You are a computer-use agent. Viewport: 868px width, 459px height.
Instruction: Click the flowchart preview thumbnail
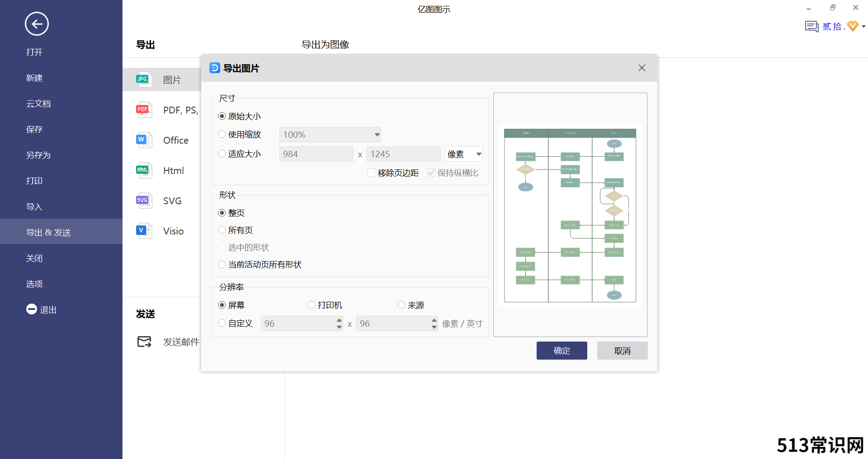click(570, 215)
